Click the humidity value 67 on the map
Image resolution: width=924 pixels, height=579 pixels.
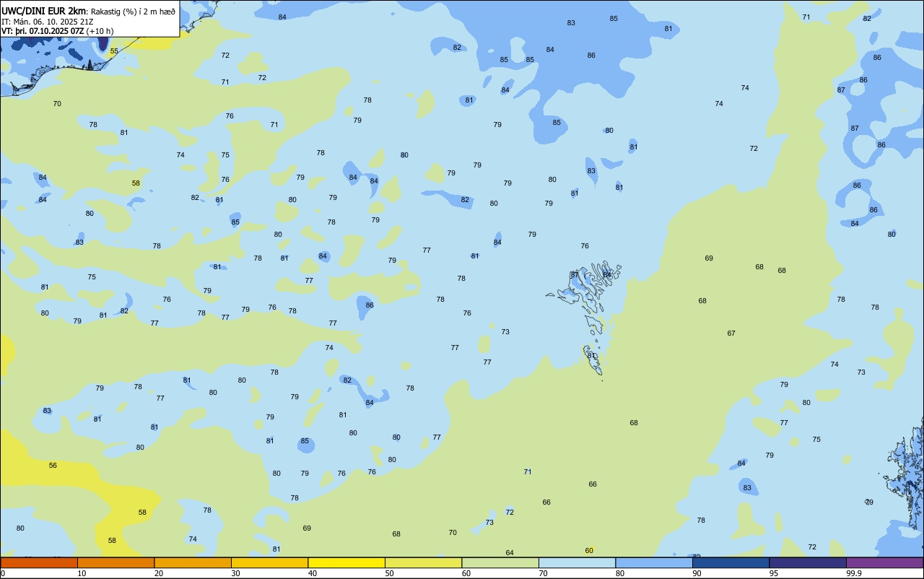(x=731, y=333)
